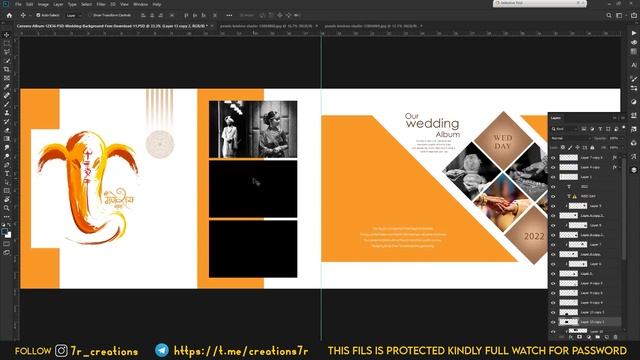Add a layer style fx button
640x360 pixels.
571,337
